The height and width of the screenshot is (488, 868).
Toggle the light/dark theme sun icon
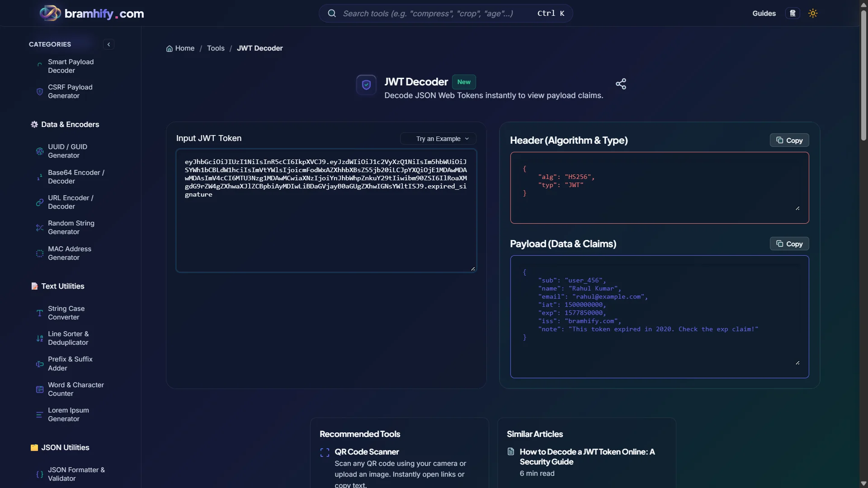[x=813, y=13]
